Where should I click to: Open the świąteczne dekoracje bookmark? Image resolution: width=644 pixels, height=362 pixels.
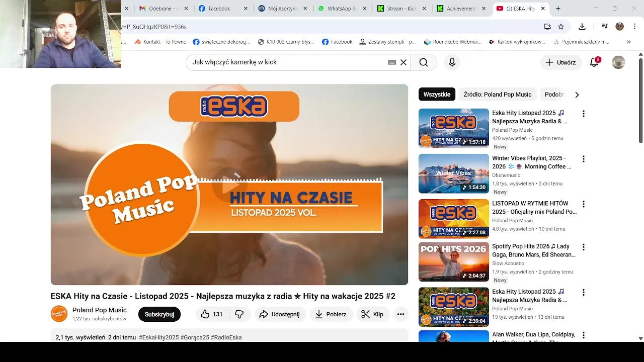point(221,42)
